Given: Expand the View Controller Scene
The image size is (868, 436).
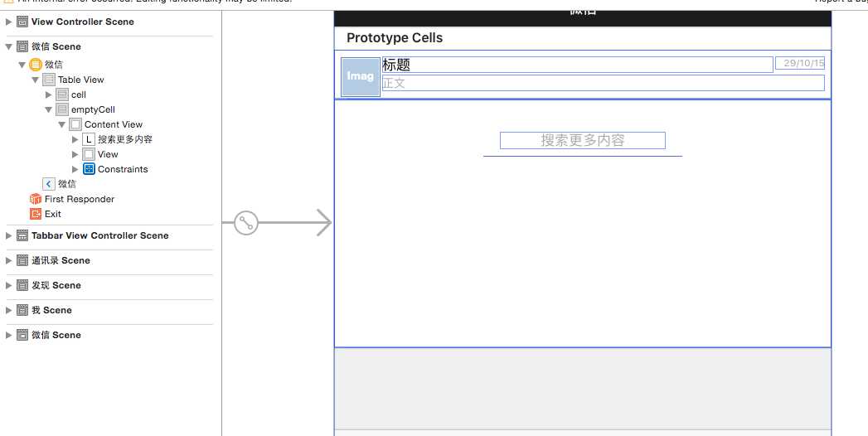Looking at the screenshot, I should pos(8,22).
